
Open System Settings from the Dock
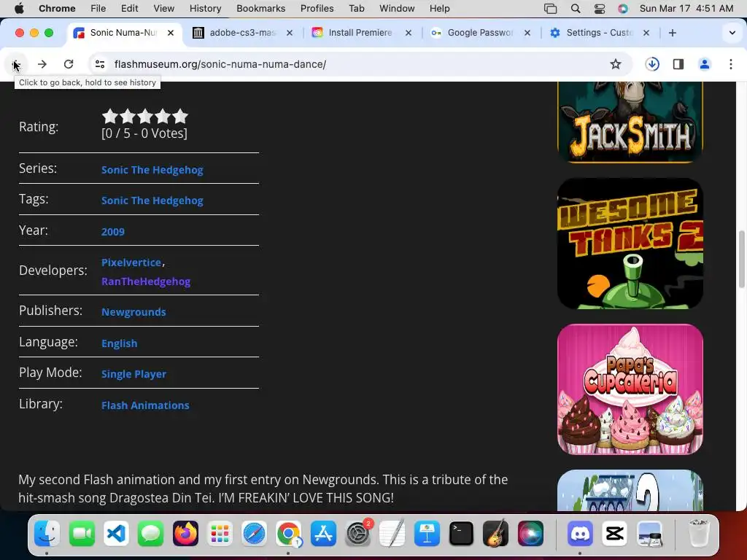tap(358, 534)
